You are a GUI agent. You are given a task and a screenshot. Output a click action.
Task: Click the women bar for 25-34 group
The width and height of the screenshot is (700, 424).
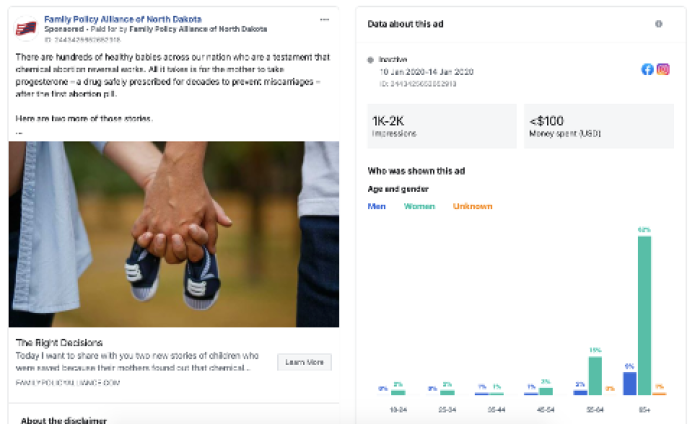(447, 392)
